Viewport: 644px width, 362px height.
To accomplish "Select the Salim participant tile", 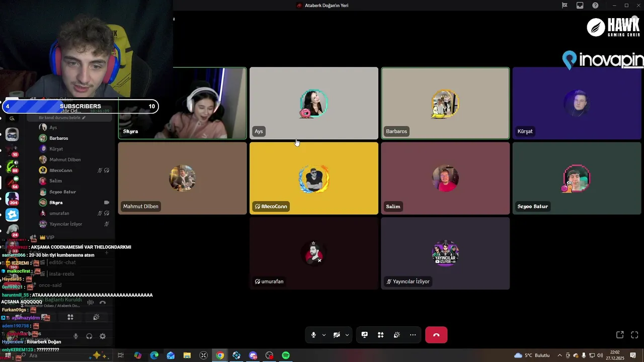I will (445, 178).
